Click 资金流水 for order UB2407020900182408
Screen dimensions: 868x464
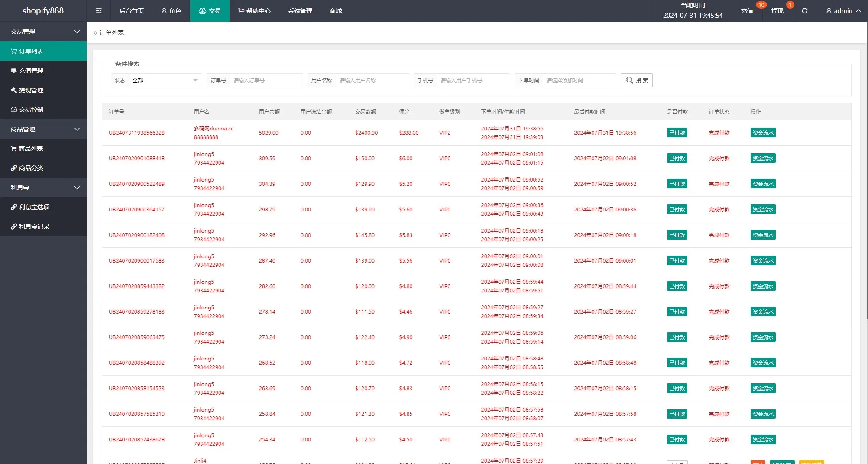(763, 235)
